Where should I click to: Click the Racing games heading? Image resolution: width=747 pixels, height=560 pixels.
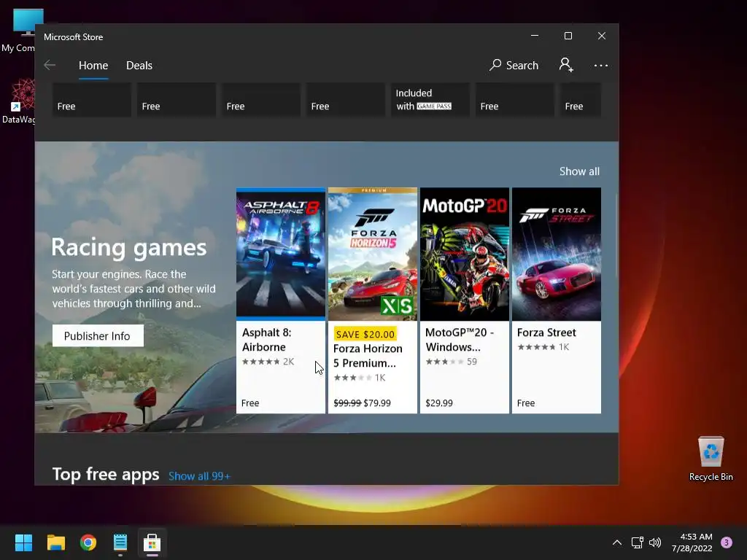click(x=129, y=248)
